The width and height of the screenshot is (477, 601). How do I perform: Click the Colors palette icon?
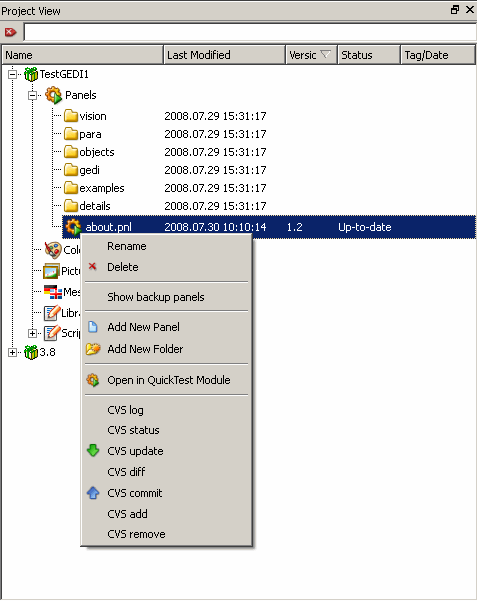coord(53,250)
